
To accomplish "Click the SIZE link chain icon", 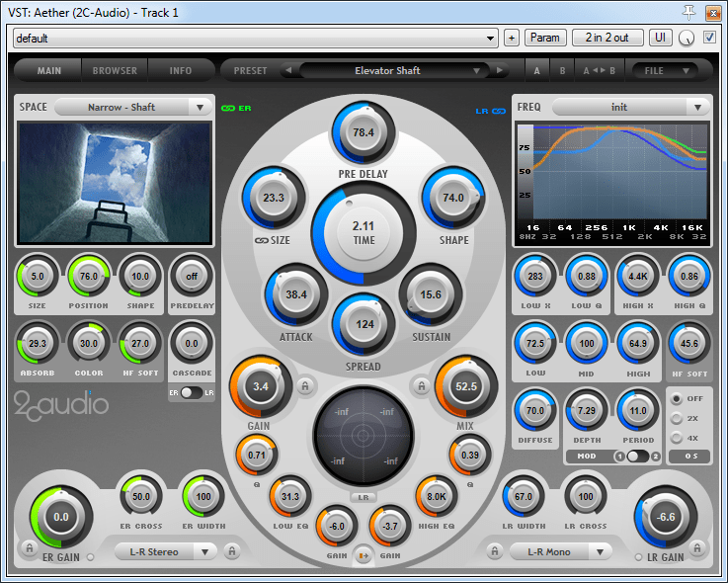I will point(262,240).
